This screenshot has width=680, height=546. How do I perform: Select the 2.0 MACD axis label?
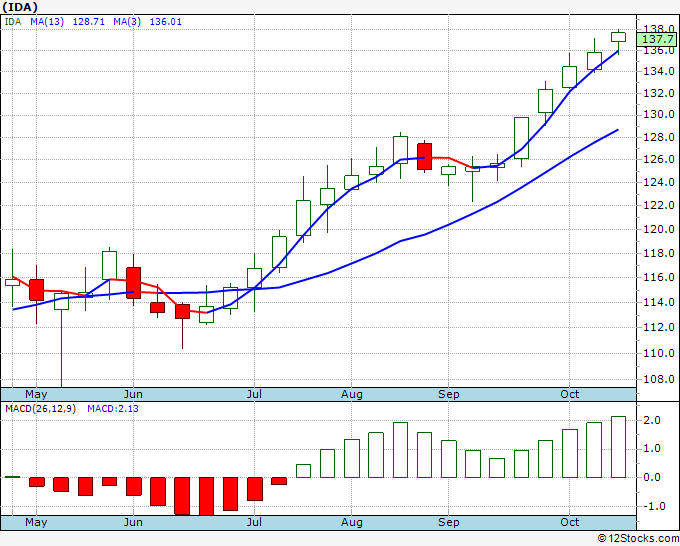coord(652,420)
